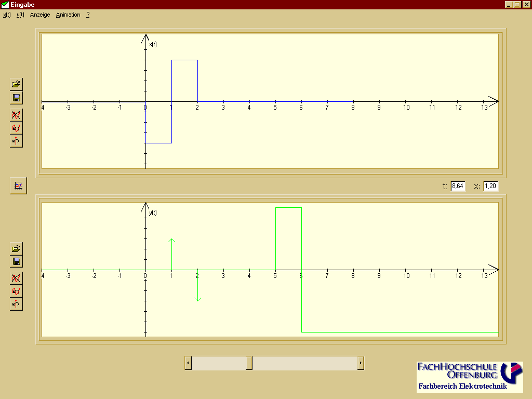
Task: Save the x(t) signal with the disk icon
Action: point(16,98)
